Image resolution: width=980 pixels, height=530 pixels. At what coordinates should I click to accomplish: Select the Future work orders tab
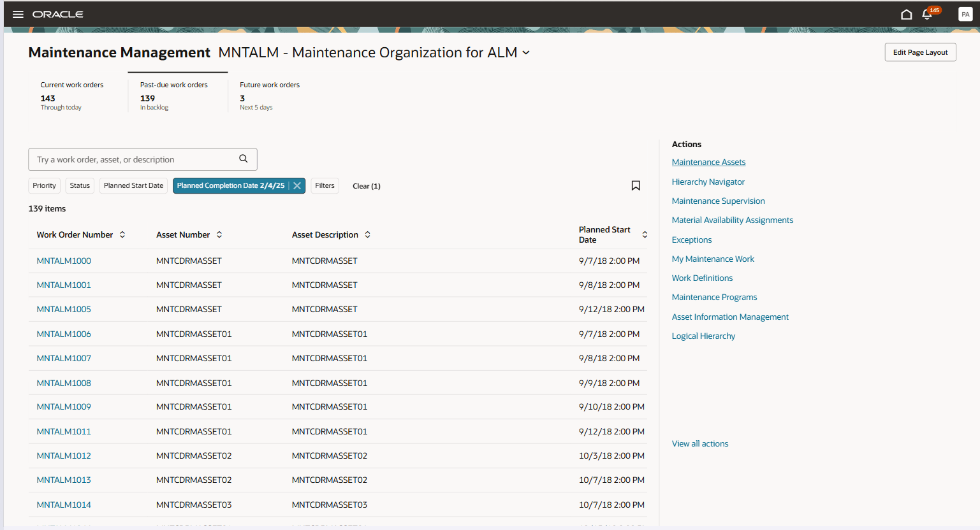(x=269, y=92)
